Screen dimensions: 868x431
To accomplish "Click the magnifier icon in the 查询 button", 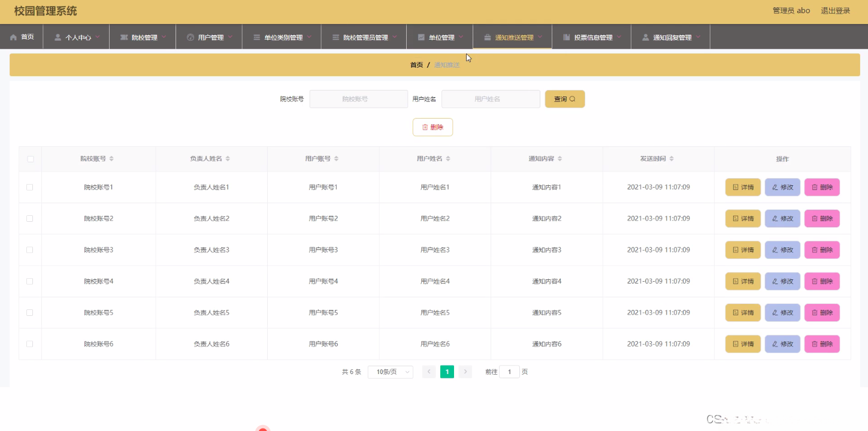I will (x=572, y=99).
